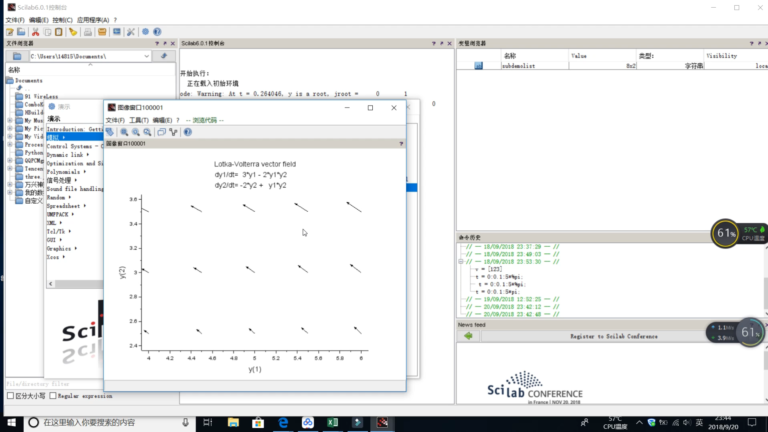Open the 工具(T) menu in figure window
Image resolution: width=768 pixels, height=432 pixels.
coord(139,120)
